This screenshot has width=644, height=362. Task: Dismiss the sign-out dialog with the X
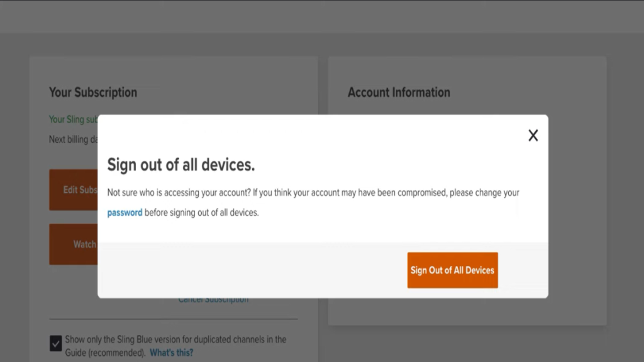[x=533, y=135]
